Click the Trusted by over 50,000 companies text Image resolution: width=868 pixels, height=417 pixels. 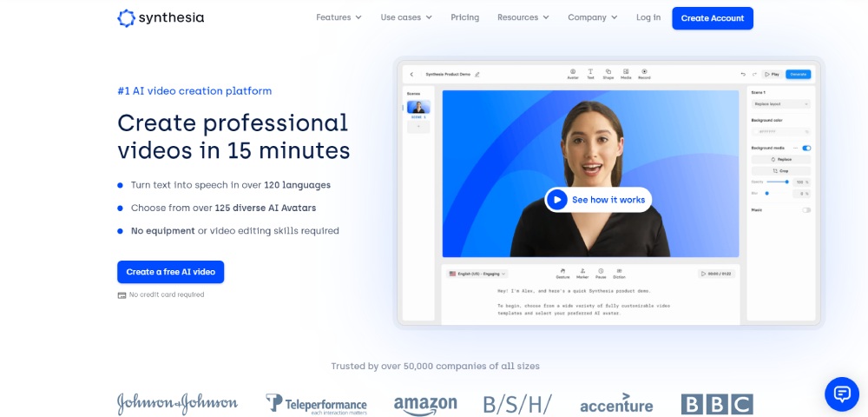coord(435,366)
